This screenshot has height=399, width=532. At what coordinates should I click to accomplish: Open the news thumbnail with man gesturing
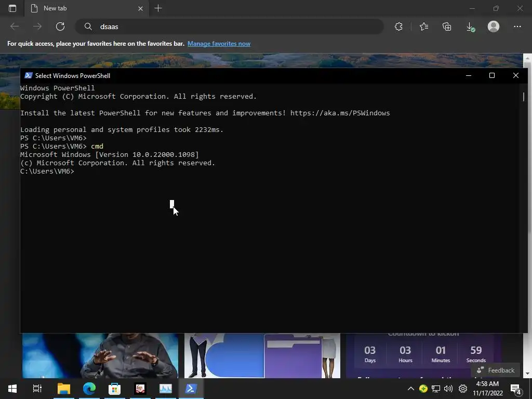point(100,355)
